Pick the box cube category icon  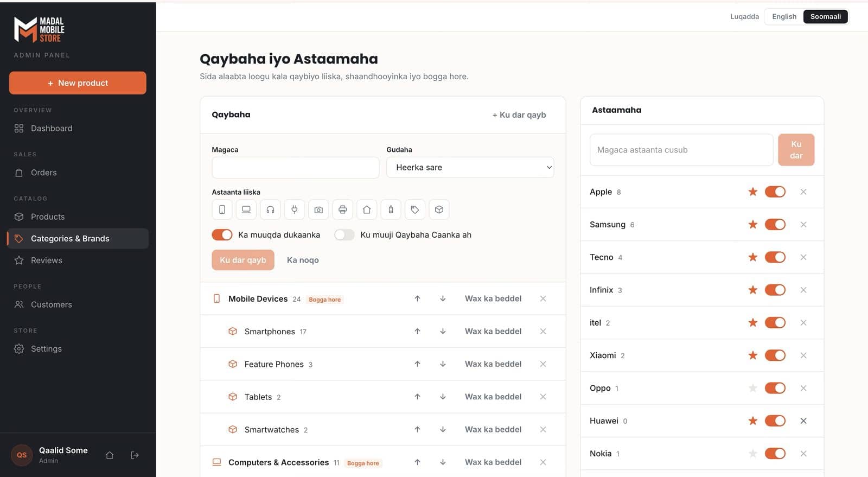pos(439,209)
